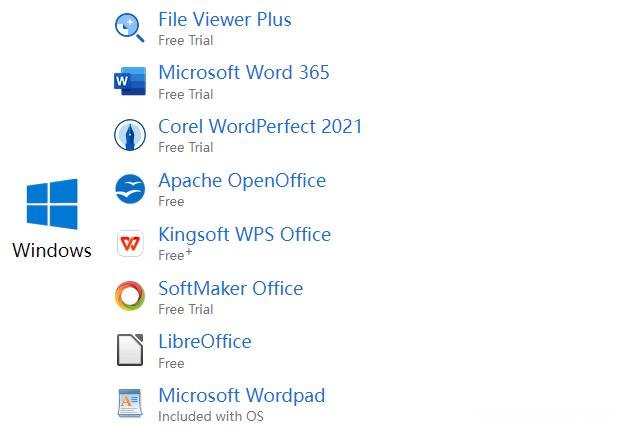
Task: Click the Windows platform label text
Action: coord(52,250)
